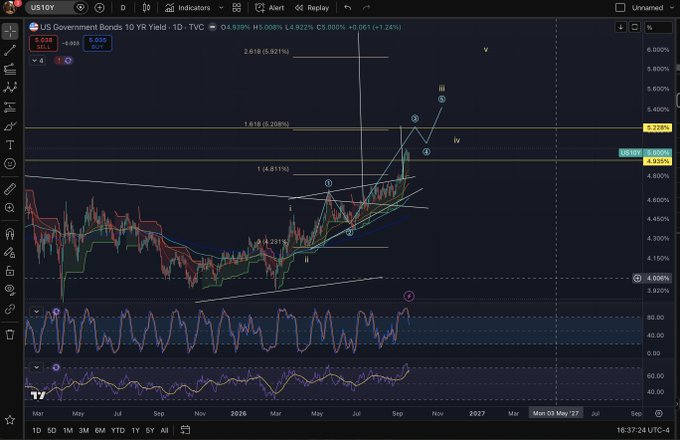Open chart settings gear on time axis
This screenshot has width=680, height=440.
(x=659, y=414)
